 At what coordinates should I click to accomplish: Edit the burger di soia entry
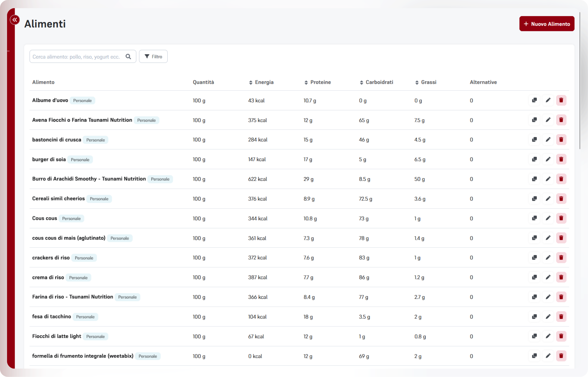(548, 159)
